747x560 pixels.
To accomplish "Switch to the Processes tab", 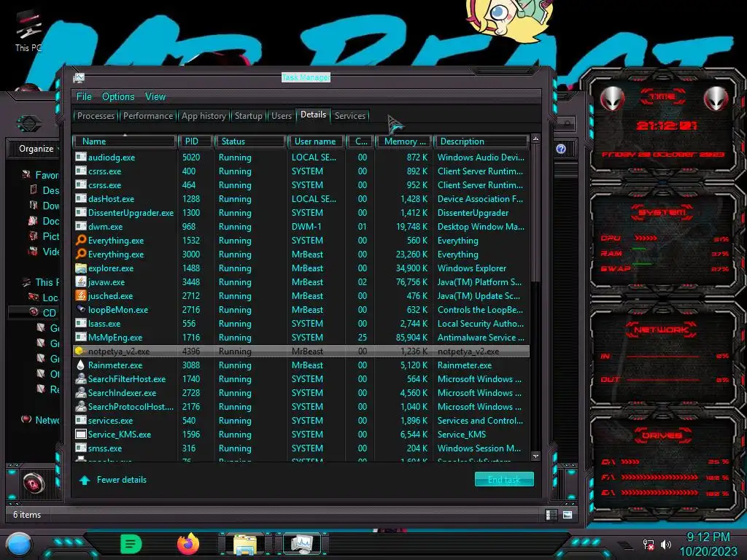I will coord(96,116).
